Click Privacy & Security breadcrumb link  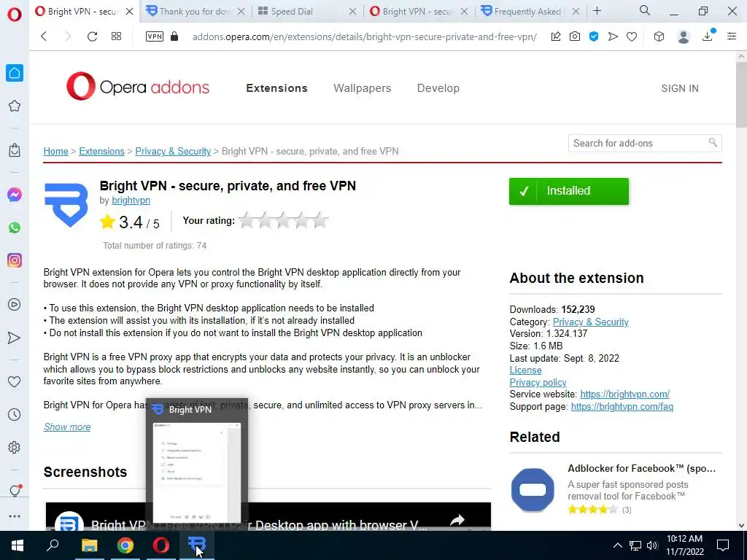coord(173,151)
